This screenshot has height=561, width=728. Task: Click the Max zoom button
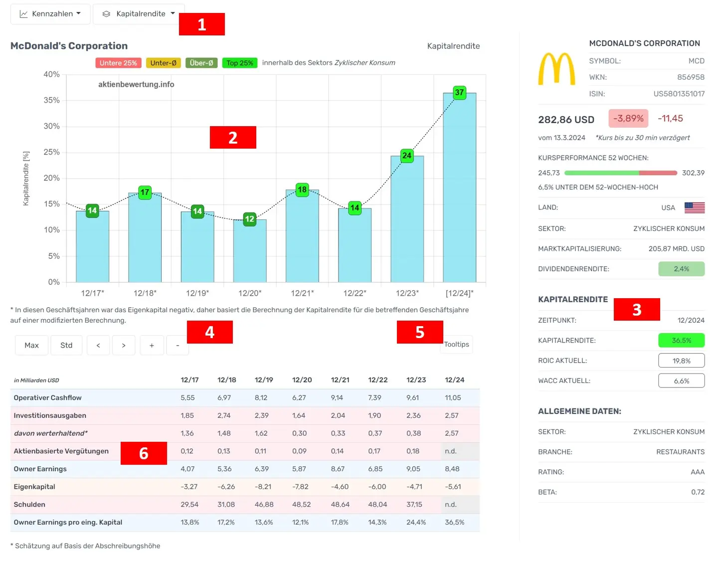[32, 345]
